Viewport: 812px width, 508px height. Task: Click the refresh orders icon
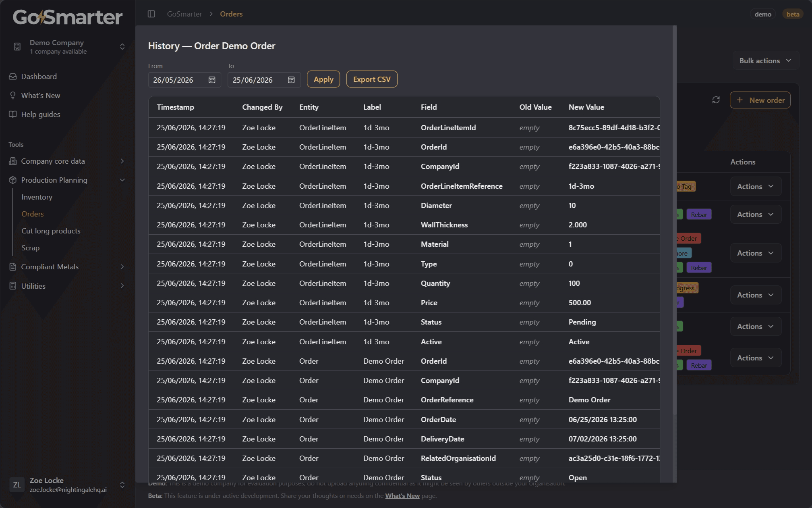pos(716,100)
